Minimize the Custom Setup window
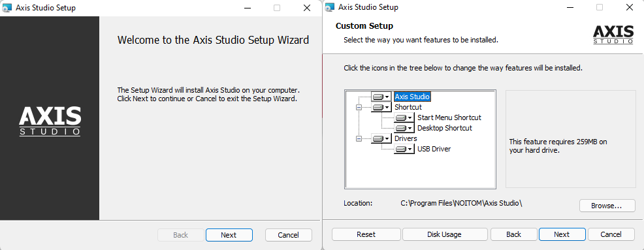 (x=570, y=7)
